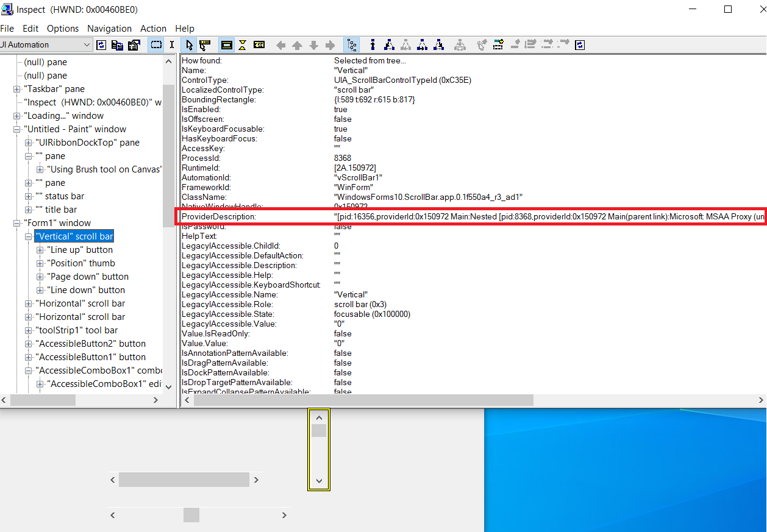Screen dimensions: 767x532
Task: Click tree pane horizontal scrollbar right arrow
Action: point(155,400)
